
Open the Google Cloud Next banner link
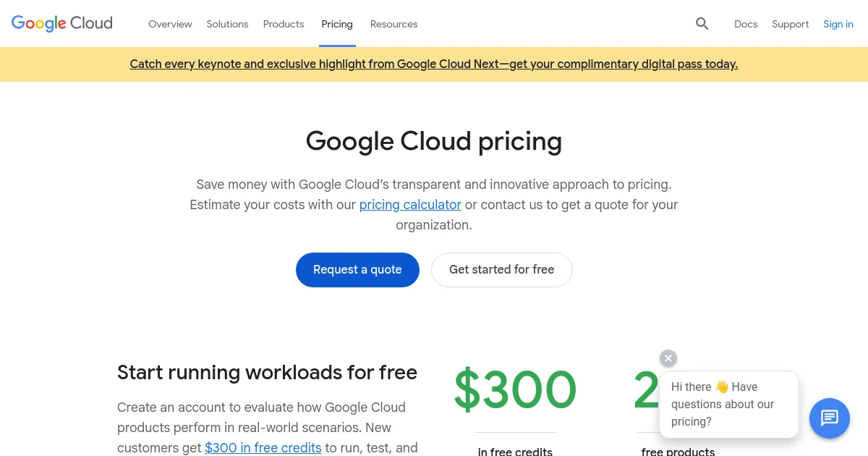(434, 64)
